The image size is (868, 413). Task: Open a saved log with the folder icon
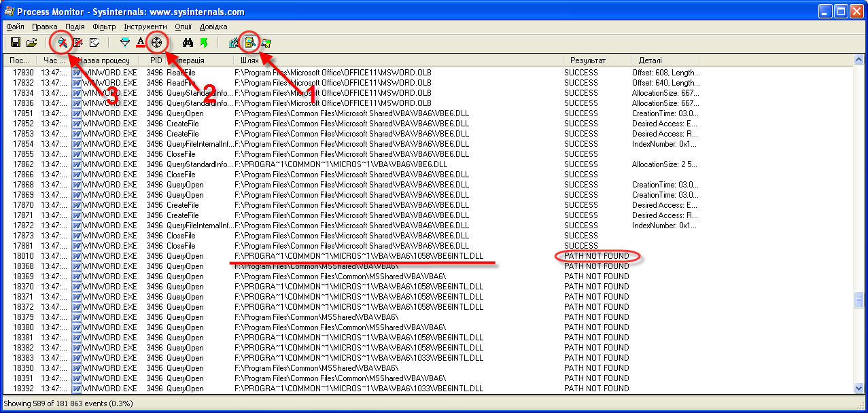[31, 43]
